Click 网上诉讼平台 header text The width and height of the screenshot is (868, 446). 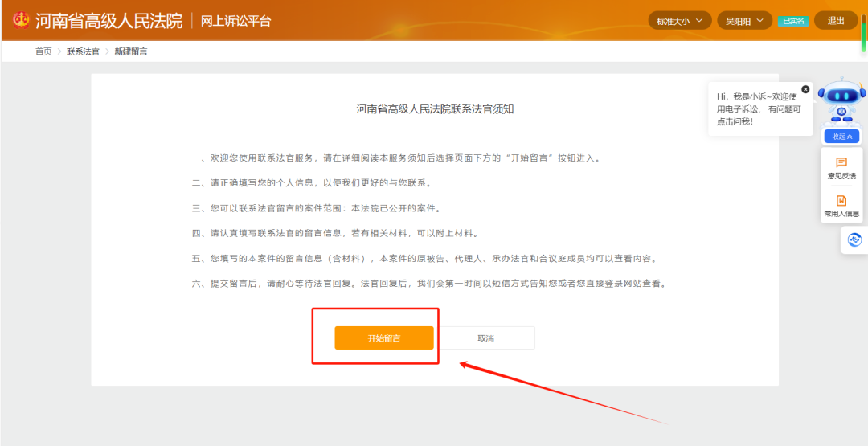coord(235,21)
